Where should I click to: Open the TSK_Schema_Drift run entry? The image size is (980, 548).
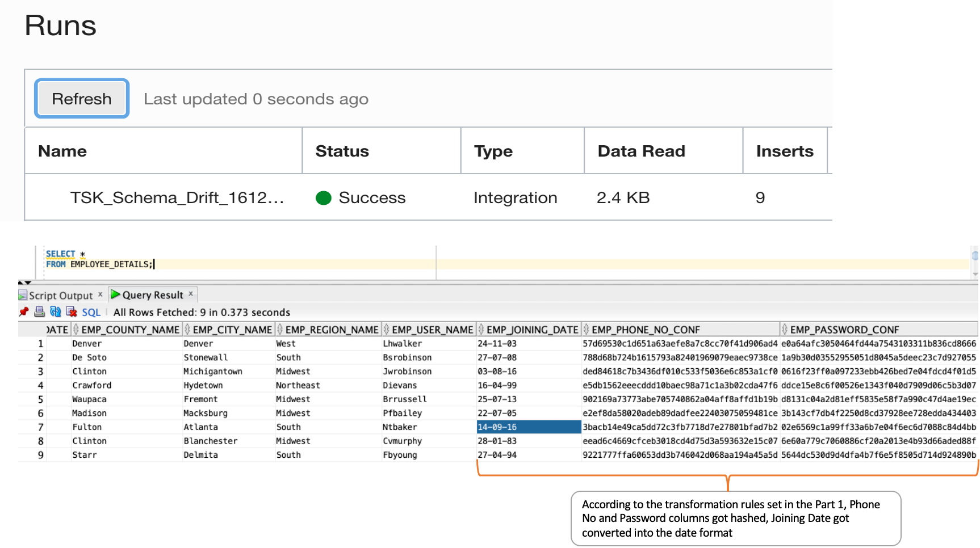[177, 198]
